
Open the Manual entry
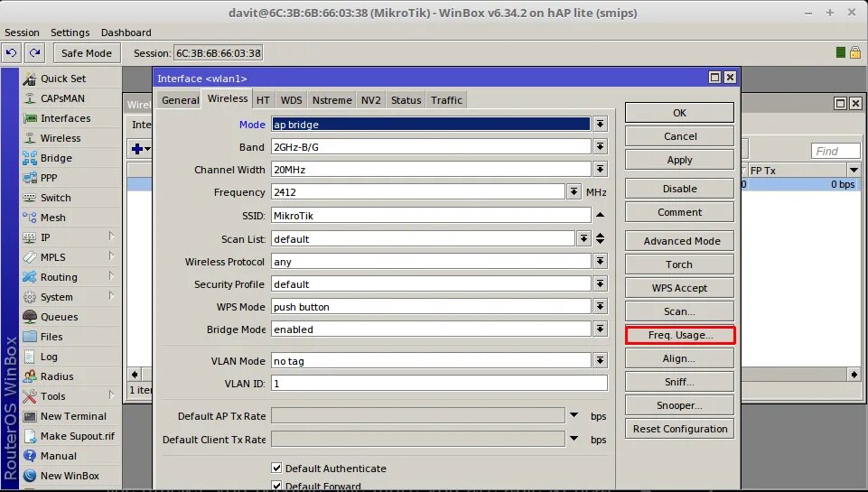[x=70, y=456]
